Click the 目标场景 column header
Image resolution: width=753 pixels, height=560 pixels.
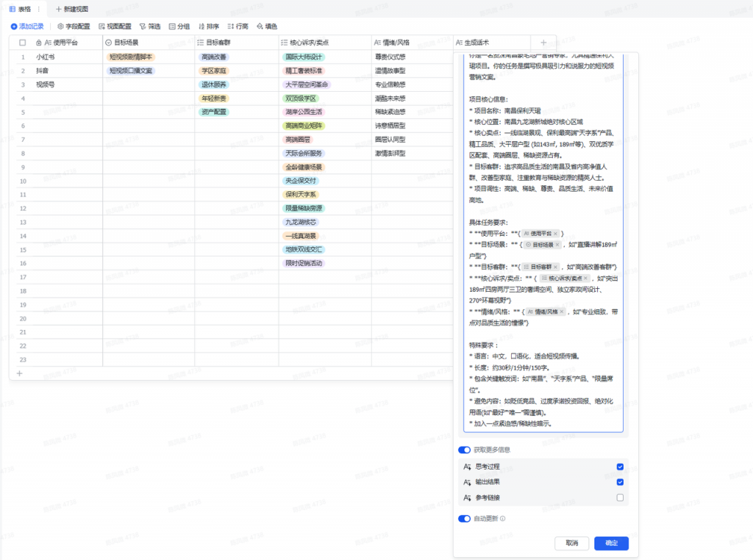point(149,43)
